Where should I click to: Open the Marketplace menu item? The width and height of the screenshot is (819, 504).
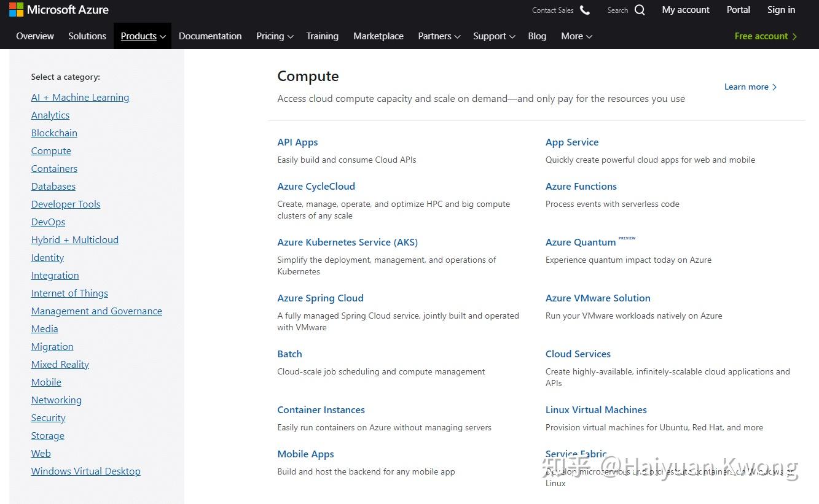pyautogui.click(x=378, y=36)
